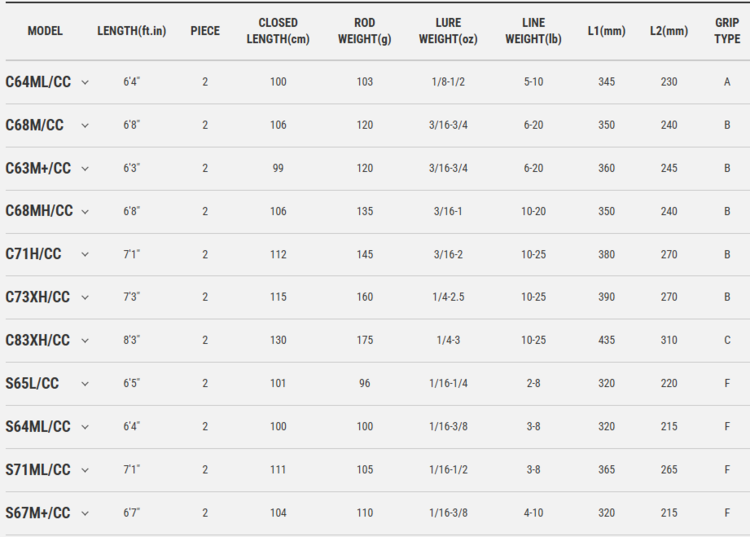This screenshot has height=537, width=750.
Task: Expand the C64ML/CC row chevron
Action: click(x=85, y=82)
